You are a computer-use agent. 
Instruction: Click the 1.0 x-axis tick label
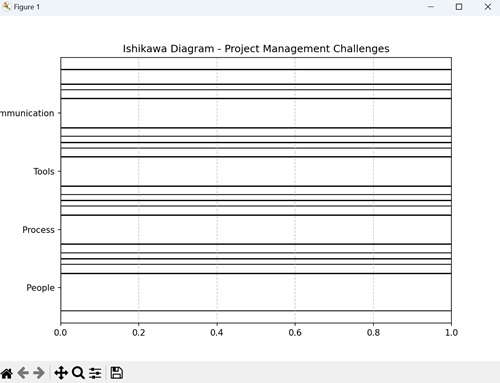pyautogui.click(x=451, y=333)
